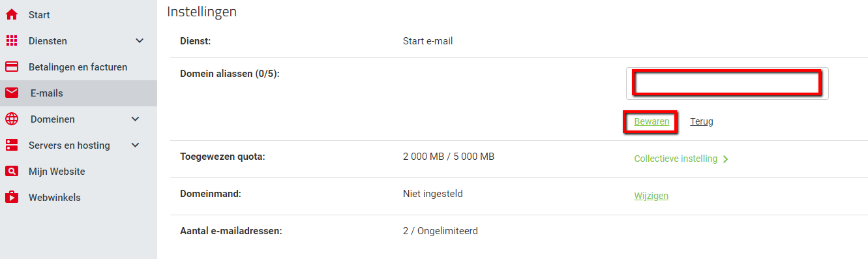Click the credit card icon for Betalingen
Image resolution: width=868 pixels, height=259 pixels.
[11, 67]
